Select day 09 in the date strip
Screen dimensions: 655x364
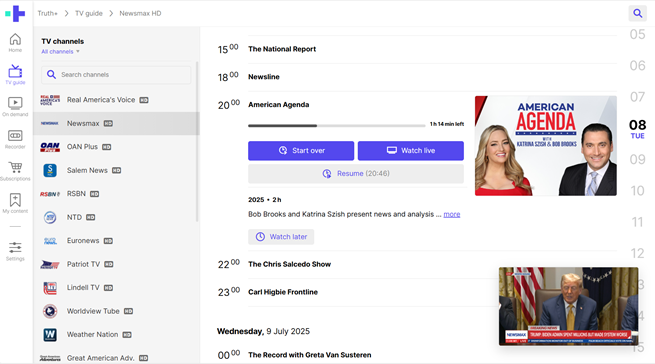(x=637, y=160)
